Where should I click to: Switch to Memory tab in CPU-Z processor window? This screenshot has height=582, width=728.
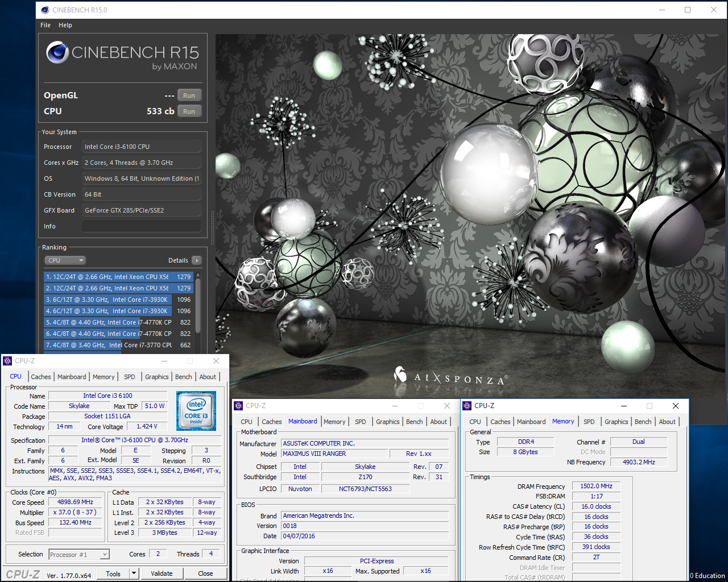point(104,377)
